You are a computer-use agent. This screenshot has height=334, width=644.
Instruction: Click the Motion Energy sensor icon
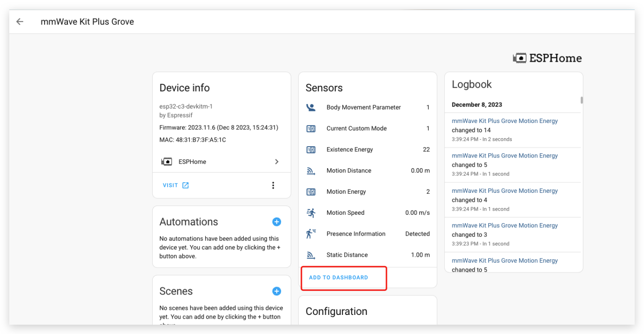click(x=311, y=192)
